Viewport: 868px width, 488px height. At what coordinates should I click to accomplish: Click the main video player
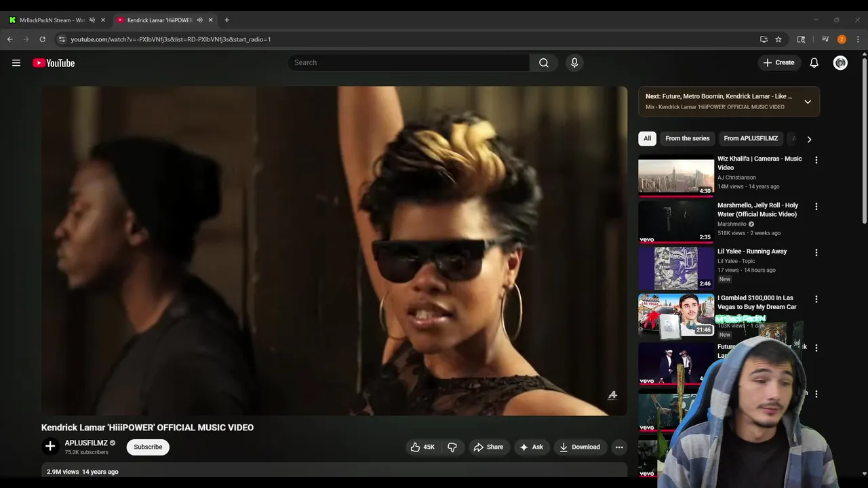point(334,251)
